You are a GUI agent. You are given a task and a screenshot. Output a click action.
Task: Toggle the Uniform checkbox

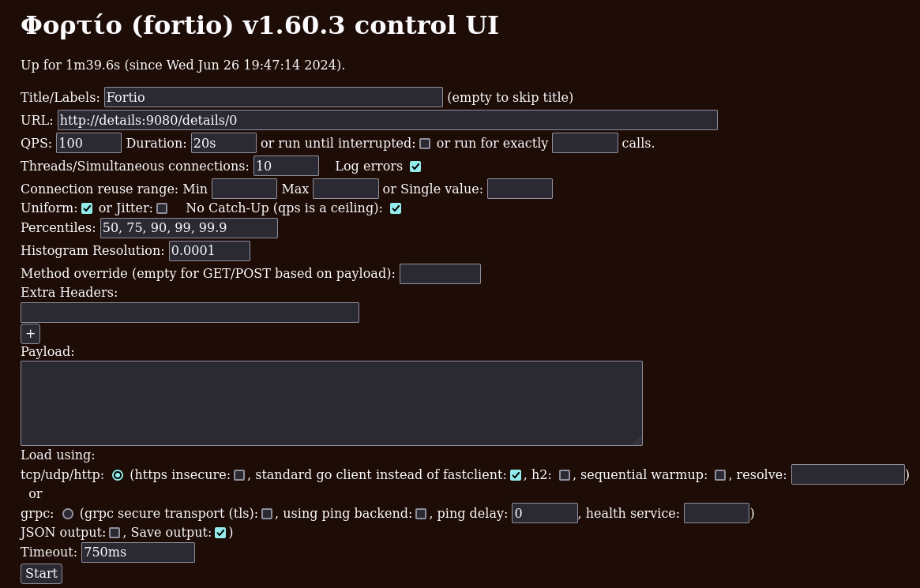click(x=87, y=208)
